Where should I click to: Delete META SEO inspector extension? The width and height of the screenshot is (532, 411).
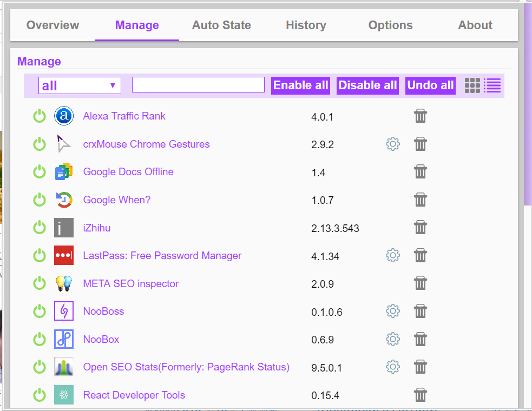coord(420,283)
